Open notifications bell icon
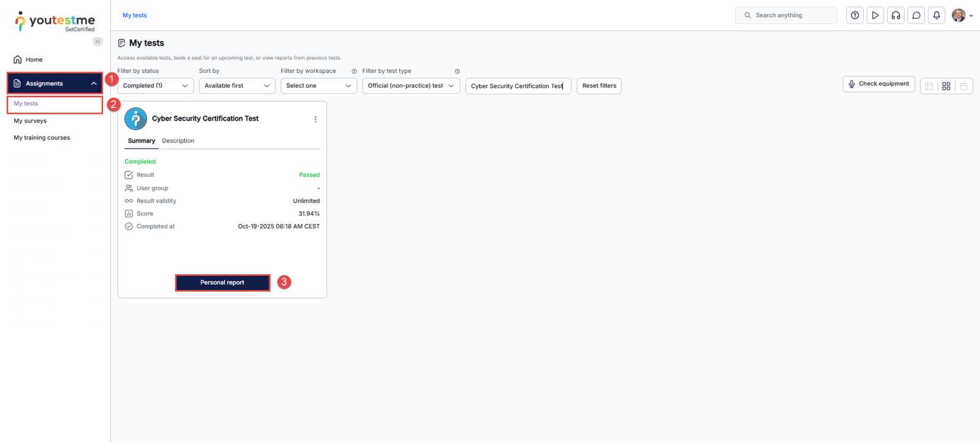Viewport: 980px width, 443px height. (x=937, y=15)
